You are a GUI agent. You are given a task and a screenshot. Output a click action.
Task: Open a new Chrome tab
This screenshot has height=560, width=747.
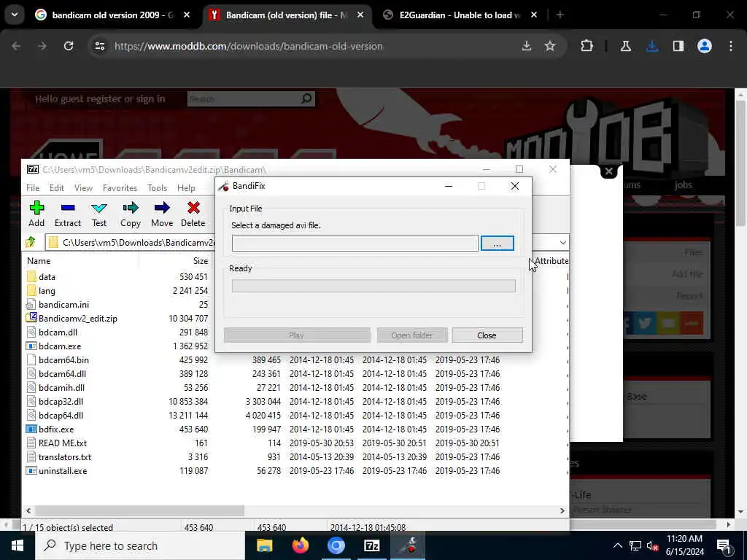pyautogui.click(x=560, y=15)
